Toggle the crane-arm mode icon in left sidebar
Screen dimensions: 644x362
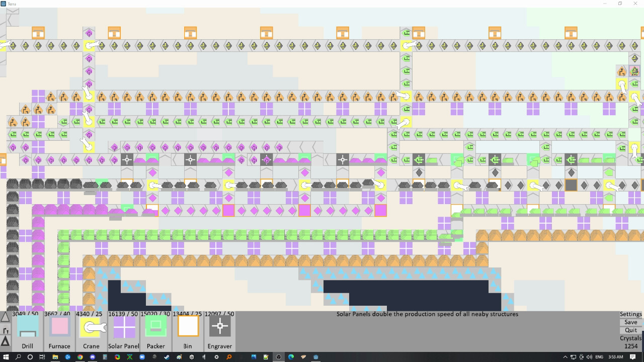(x=6, y=331)
